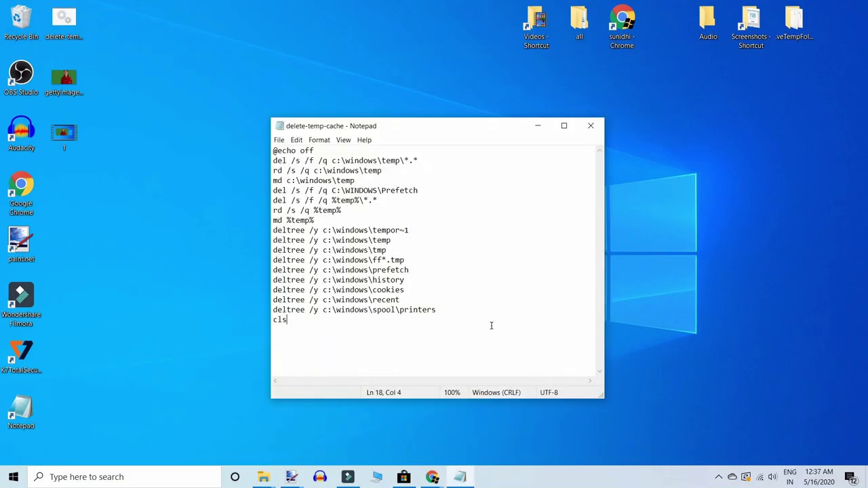
Task: Open the Recycle Bin desktop icon
Action: 21,23
